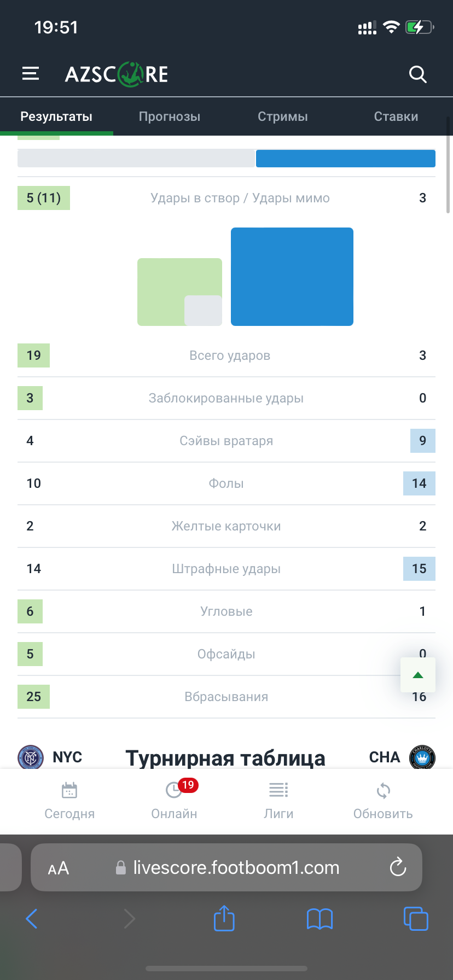Click the AZScore logo
Viewport: 453px width, 980px height.
(117, 74)
